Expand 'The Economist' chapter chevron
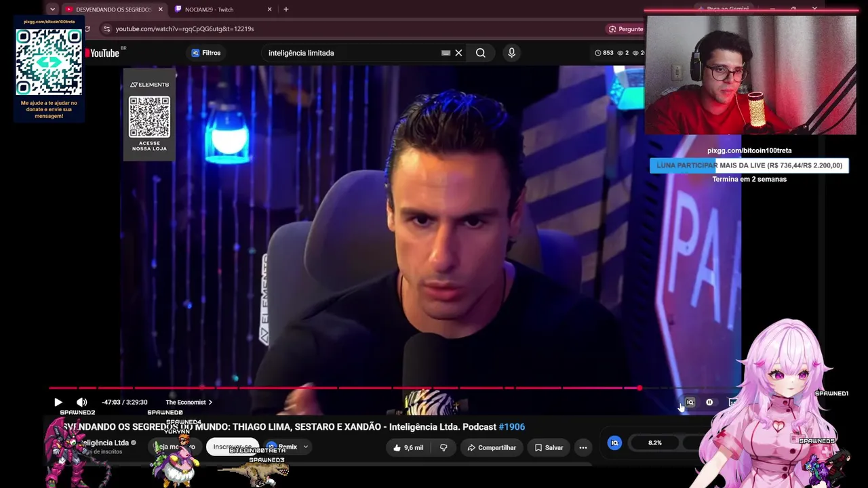The height and width of the screenshot is (488, 868). pos(210,403)
